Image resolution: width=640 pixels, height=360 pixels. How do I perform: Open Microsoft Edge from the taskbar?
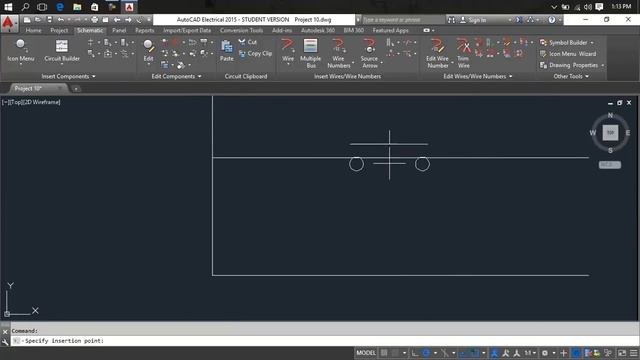coord(60,7)
